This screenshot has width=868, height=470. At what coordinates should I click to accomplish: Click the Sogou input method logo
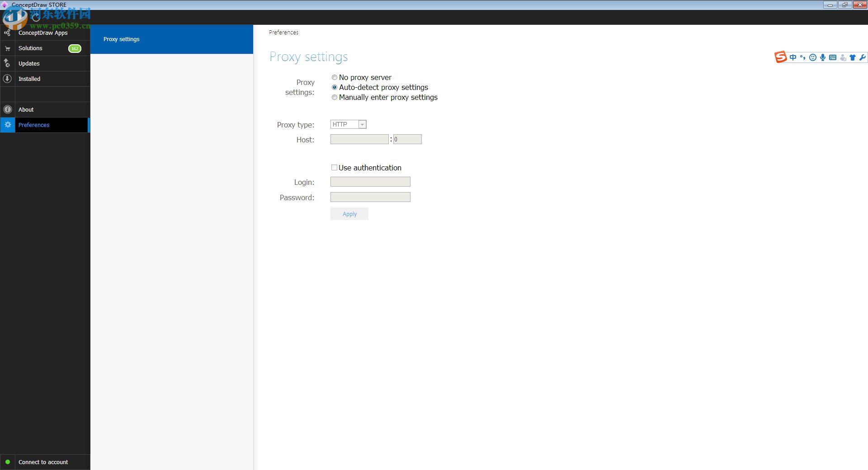click(x=780, y=57)
